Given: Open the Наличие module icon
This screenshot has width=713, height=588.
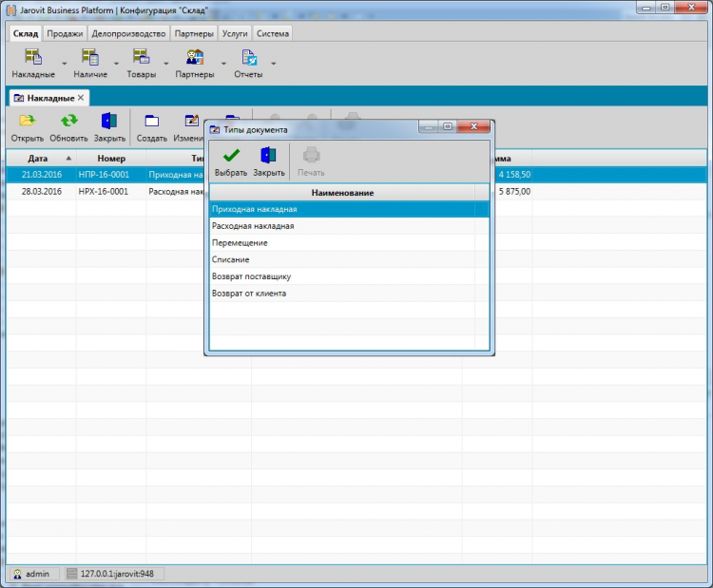Looking at the screenshot, I should point(90,57).
